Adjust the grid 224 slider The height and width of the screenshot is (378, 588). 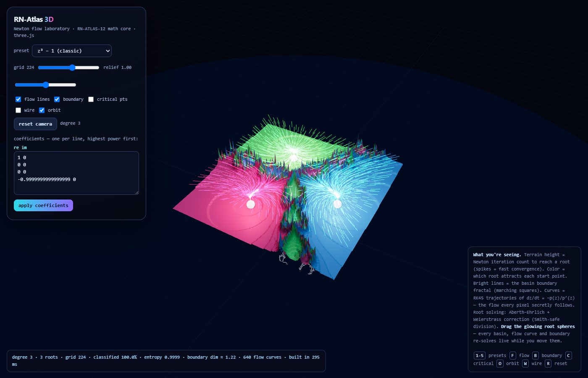[68, 68]
